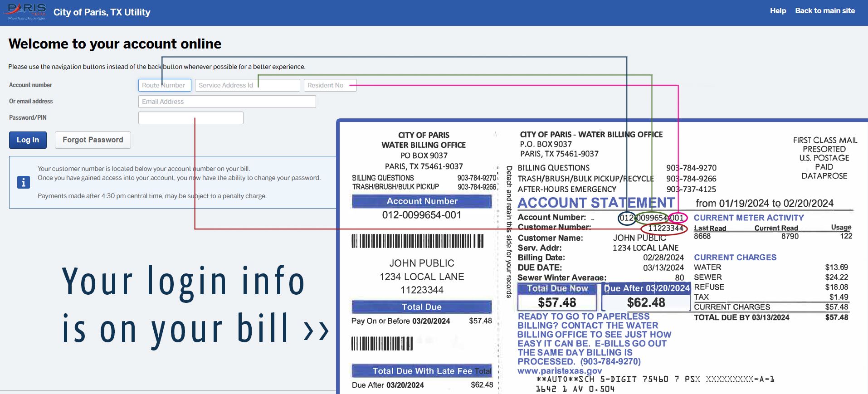Screen dimensions: 868x394
Task: Click www.paristexas.gov on the bill
Action: [560, 371]
